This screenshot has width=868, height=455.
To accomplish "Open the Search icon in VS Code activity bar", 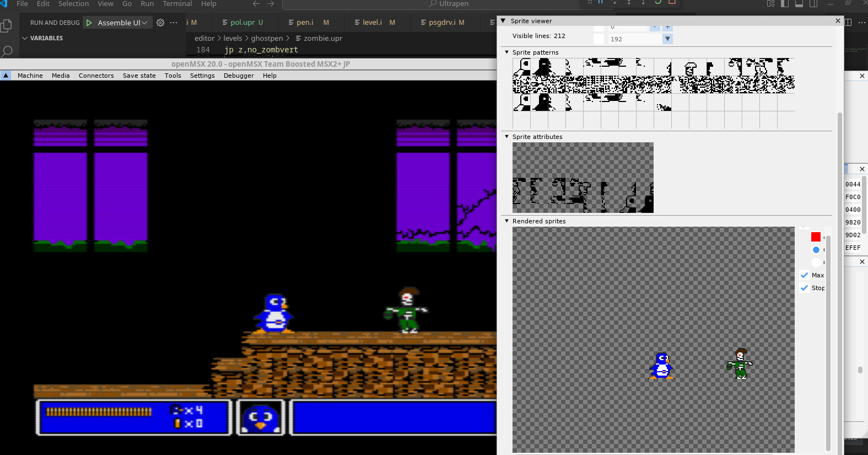I will coord(7,52).
